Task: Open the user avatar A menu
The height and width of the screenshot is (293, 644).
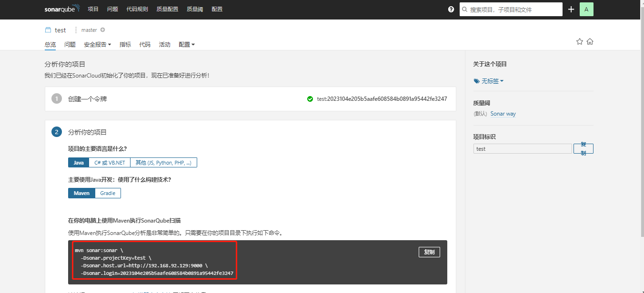Action: click(586, 9)
